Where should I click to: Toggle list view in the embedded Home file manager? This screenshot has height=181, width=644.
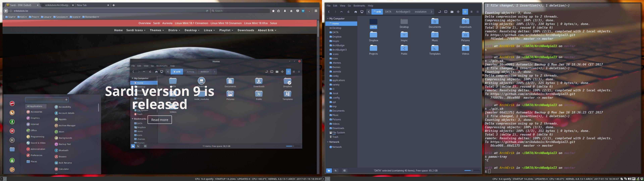pyautogui.click(x=294, y=72)
